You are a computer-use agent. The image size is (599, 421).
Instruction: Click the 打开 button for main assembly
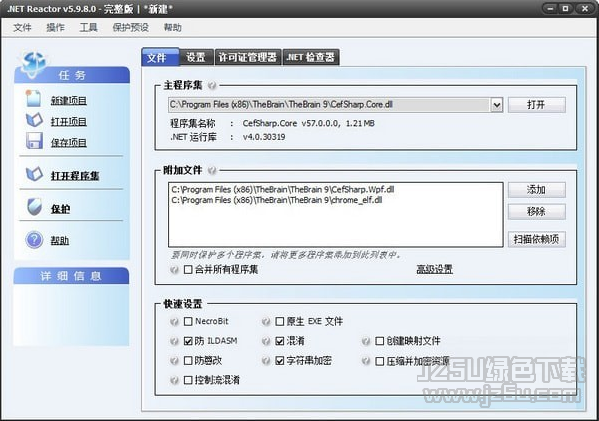pos(537,105)
